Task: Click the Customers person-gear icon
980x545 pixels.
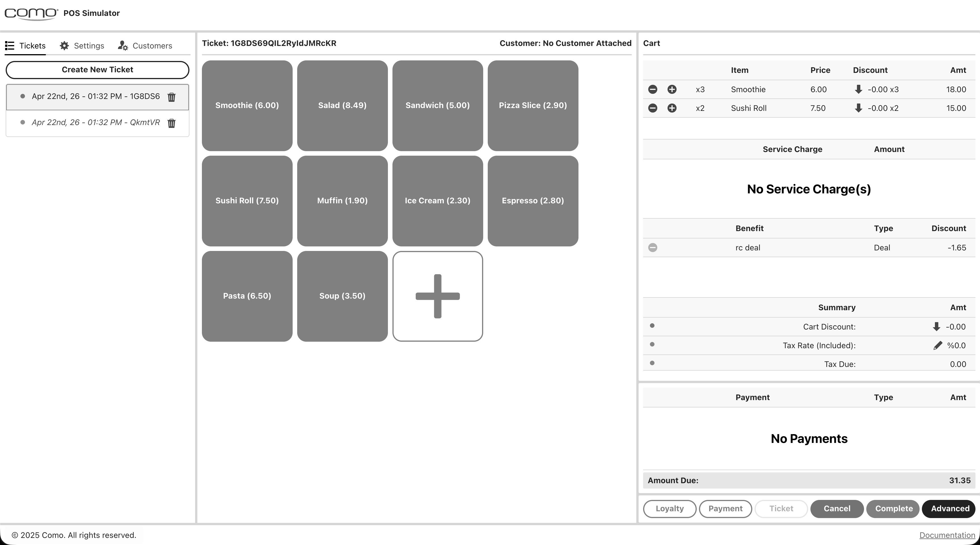Action: [x=122, y=46]
